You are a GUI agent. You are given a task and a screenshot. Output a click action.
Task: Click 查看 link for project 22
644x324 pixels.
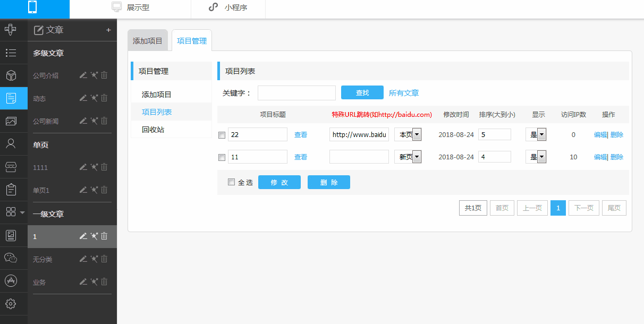tap(301, 135)
